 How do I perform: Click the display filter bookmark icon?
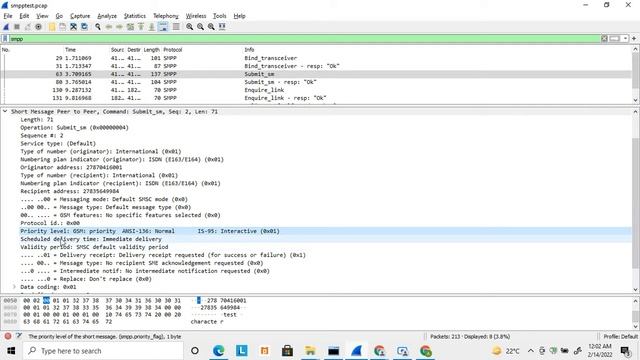tap(5, 39)
